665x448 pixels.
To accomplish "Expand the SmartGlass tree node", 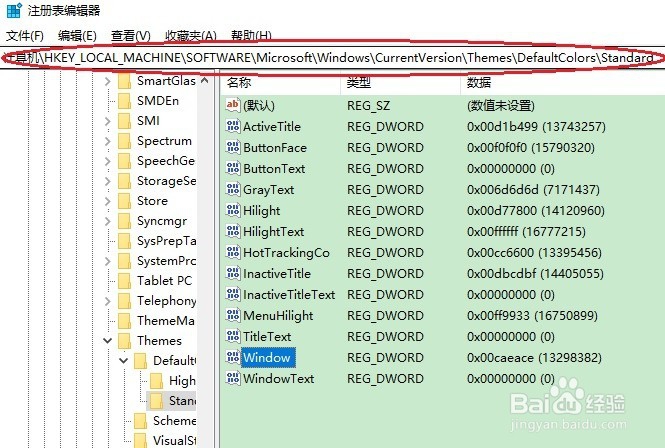I will click(108, 81).
